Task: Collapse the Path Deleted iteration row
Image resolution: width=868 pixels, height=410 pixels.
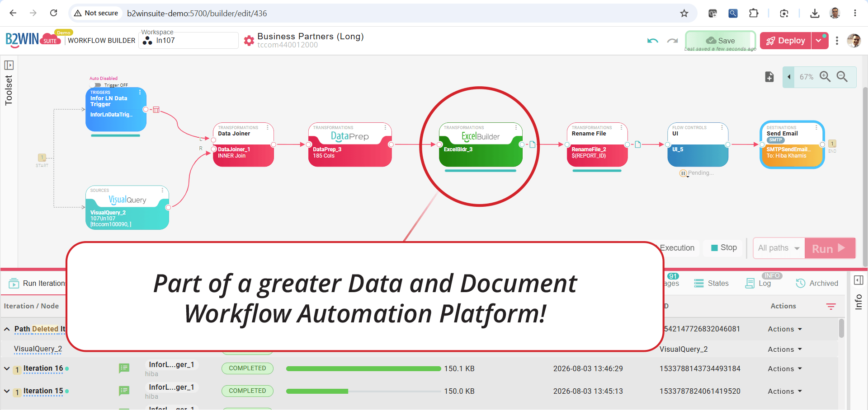Action: click(x=7, y=329)
